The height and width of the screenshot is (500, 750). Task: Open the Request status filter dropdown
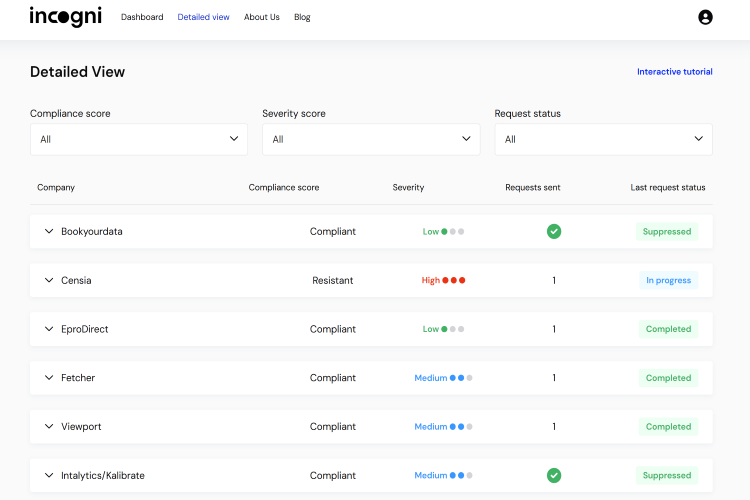(x=604, y=139)
